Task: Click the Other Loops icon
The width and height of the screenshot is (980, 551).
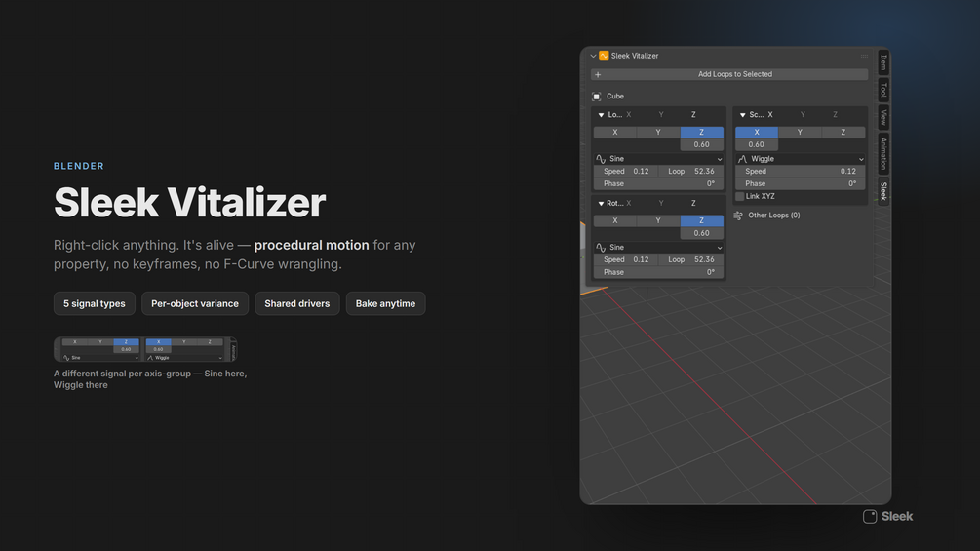Action: (738, 216)
